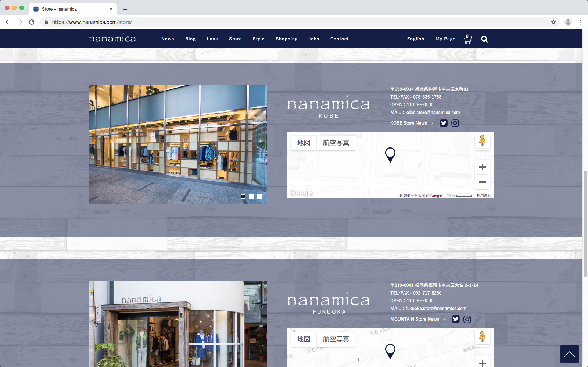Click Google logo on KOBE map
The height and width of the screenshot is (367, 588).
301,193
